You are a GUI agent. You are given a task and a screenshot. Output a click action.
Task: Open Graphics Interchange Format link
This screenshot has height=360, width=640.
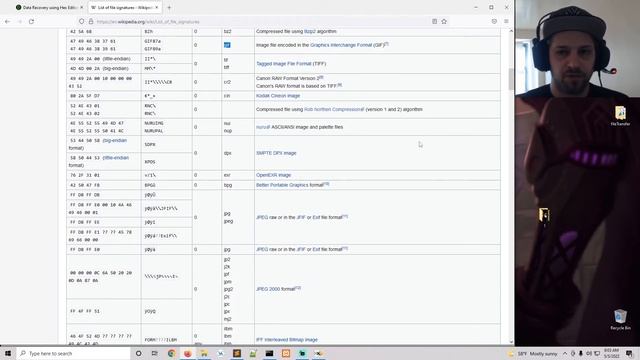click(341, 45)
